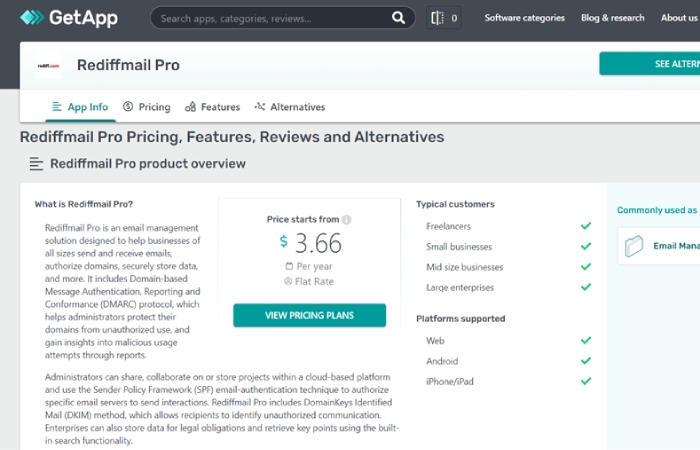
Task: Click the See Alternatives button
Action: (x=650, y=64)
